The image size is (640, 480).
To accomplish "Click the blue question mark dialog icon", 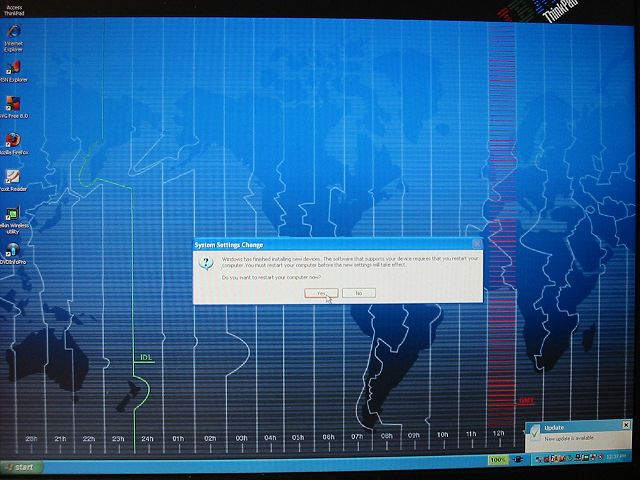I will (x=206, y=262).
